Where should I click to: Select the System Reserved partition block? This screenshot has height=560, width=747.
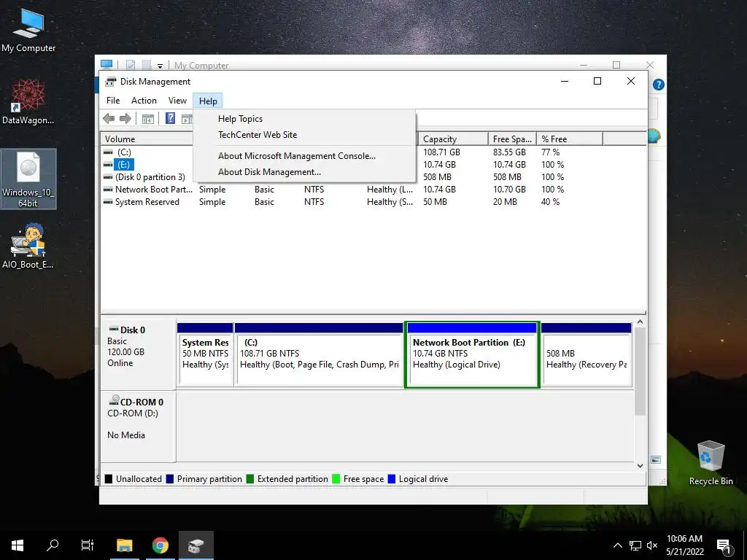[x=205, y=354]
